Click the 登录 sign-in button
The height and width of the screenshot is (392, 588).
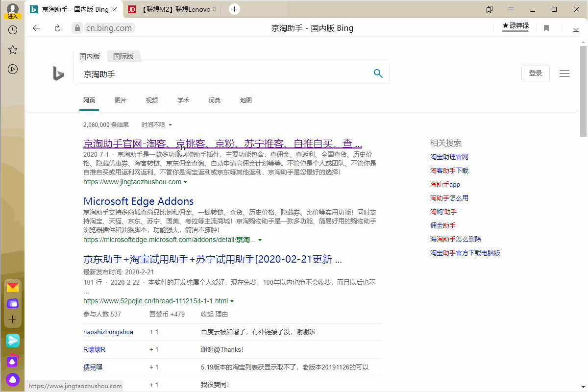click(536, 73)
